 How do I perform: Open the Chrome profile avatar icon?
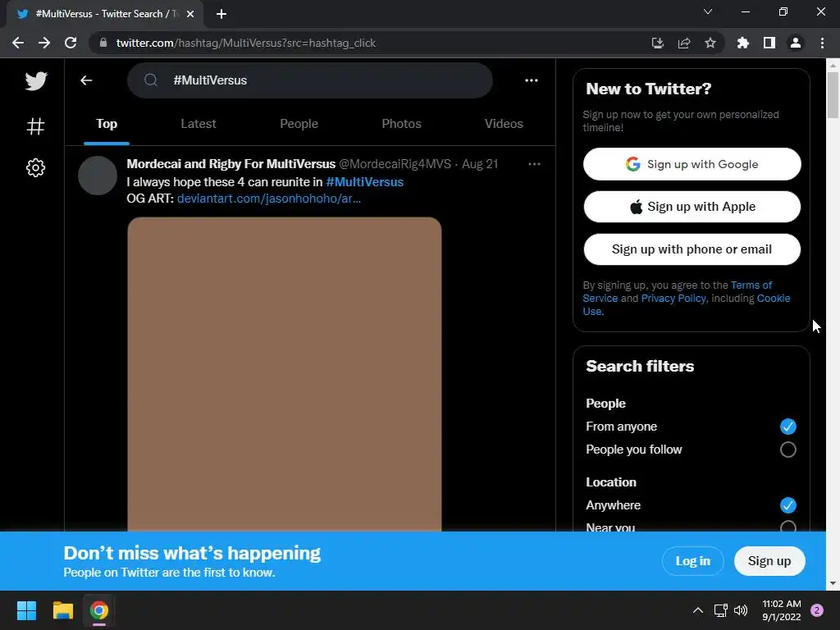[x=796, y=43]
